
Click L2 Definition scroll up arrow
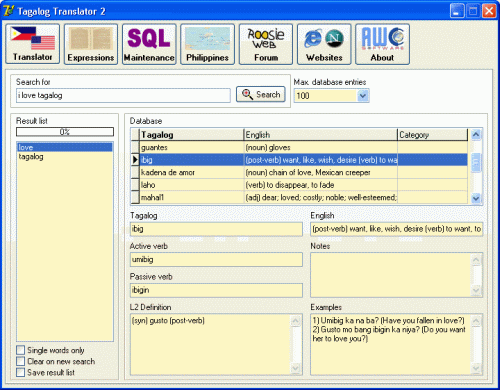pyautogui.click(x=296, y=321)
